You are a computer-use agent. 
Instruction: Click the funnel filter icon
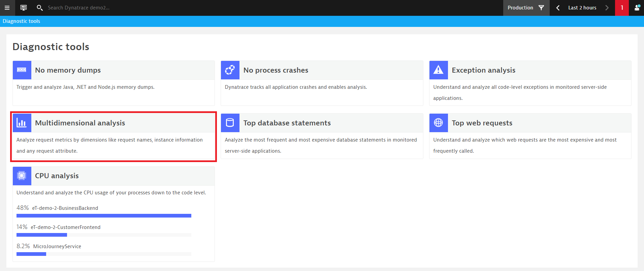[x=541, y=8]
